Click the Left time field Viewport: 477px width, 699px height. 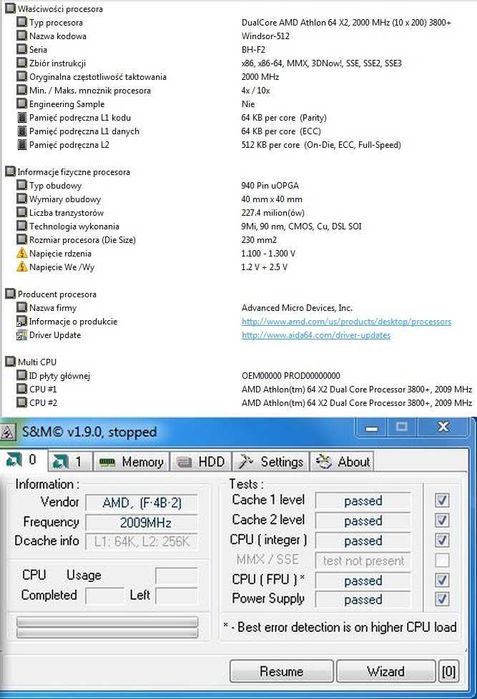tap(176, 596)
